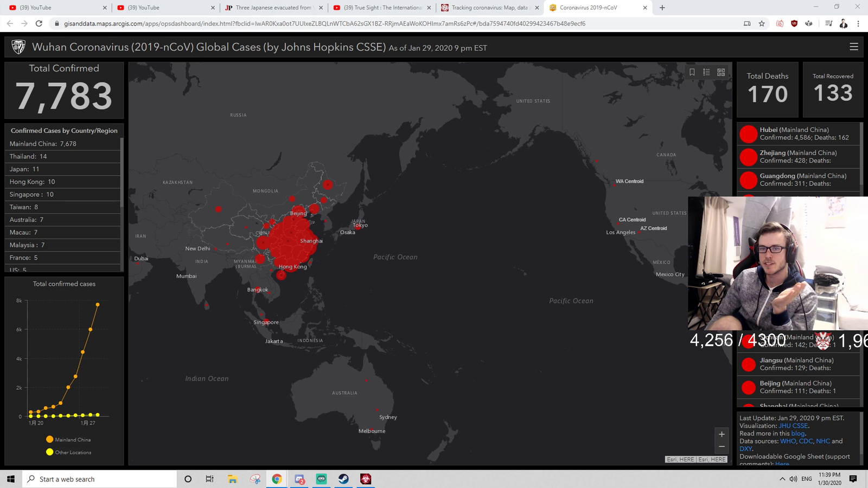
Task: Select Hong Kong: 10 in country list
Action: click(x=62, y=182)
